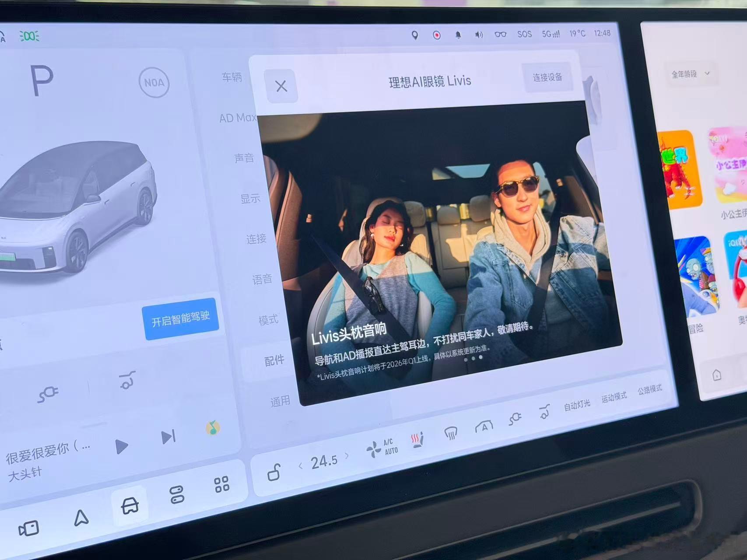Viewport: 747px width, 560px height.
Task: Open volume from the speaker status icon
Action: point(479,35)
